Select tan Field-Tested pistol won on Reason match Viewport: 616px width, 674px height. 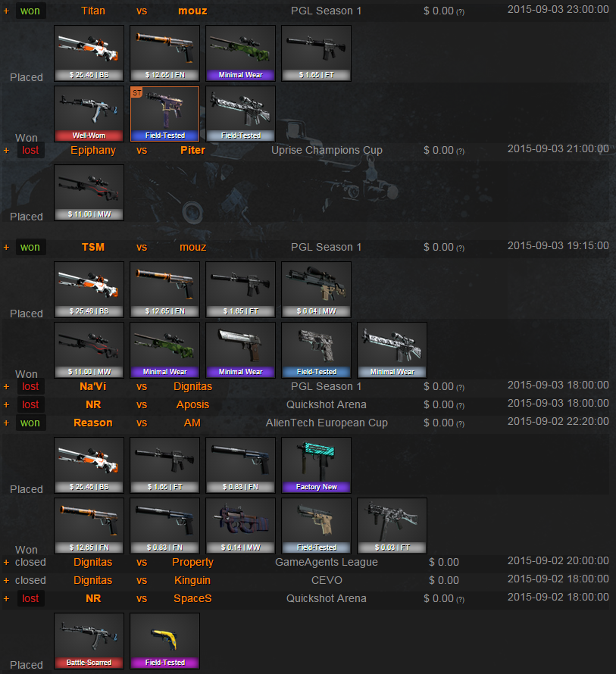point(316,526)
